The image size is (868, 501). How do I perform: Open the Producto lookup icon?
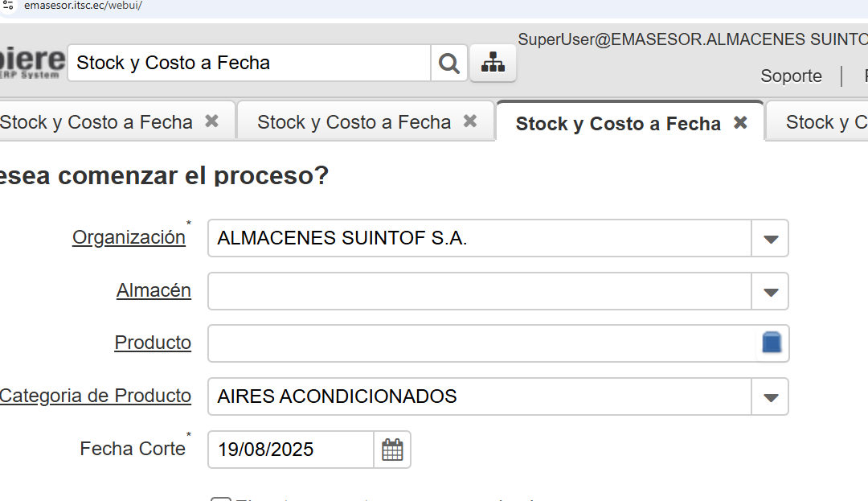772,343
